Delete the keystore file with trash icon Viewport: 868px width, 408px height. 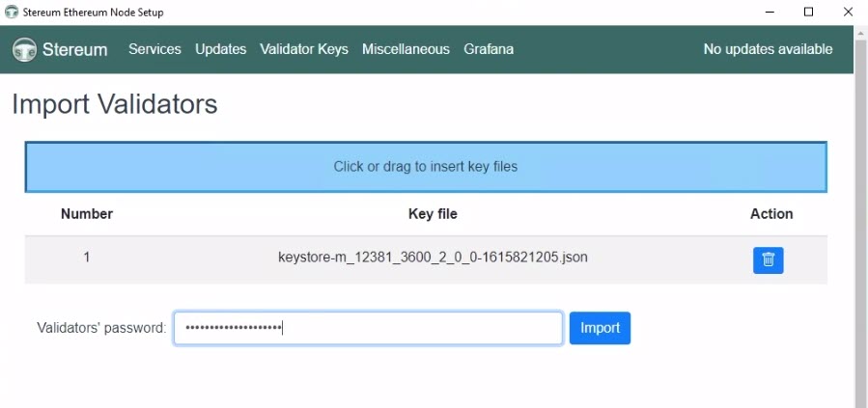[768, 259]
